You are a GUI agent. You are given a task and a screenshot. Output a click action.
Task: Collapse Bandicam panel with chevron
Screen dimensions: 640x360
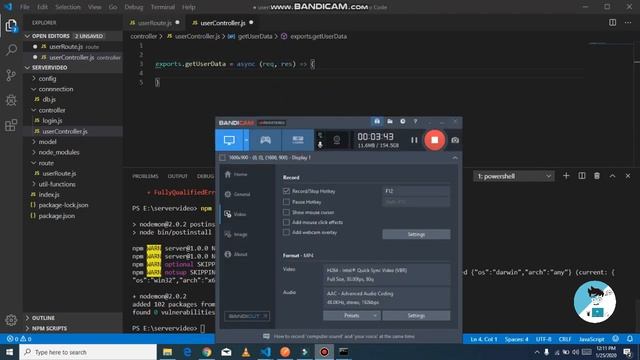point(455,158)
